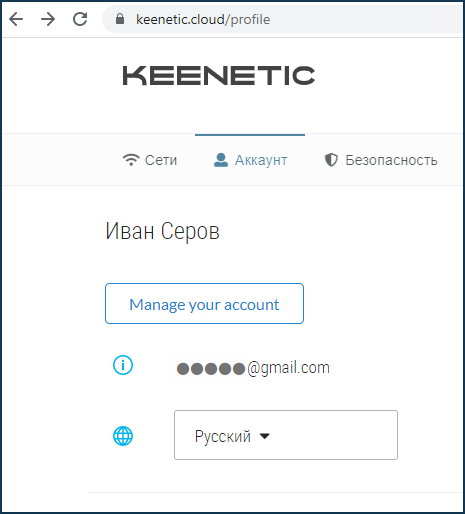Screen dimensions: 465x514
Task: Click the blue info circle icon
Action: [x=123, y=365]
